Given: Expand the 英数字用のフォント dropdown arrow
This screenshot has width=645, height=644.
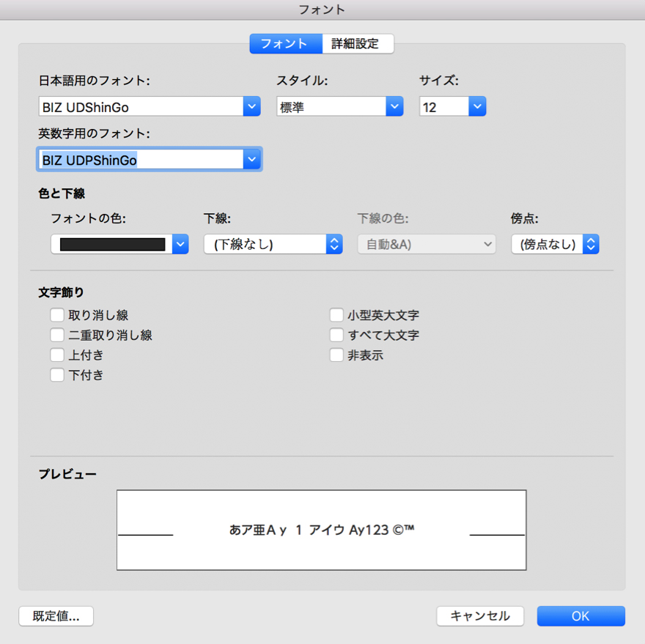Looking at the screenshot, I should (251, 159).
